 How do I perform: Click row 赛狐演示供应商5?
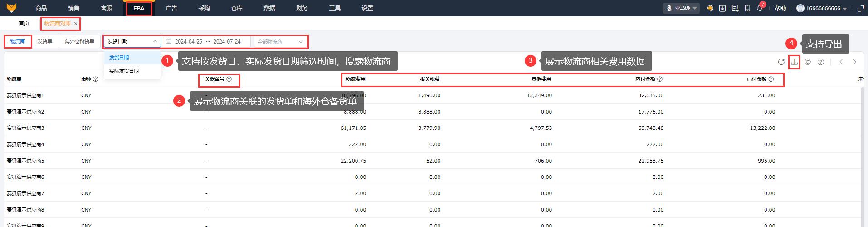pos(433,161)
